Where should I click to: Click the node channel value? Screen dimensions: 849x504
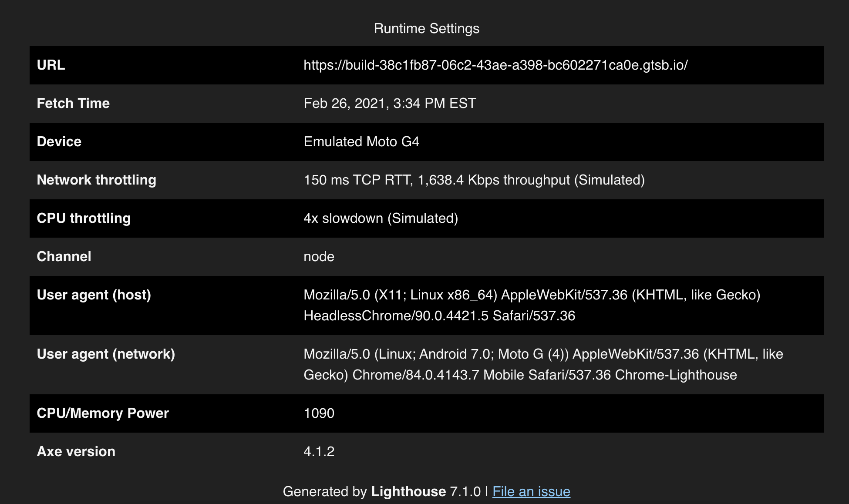319,257
